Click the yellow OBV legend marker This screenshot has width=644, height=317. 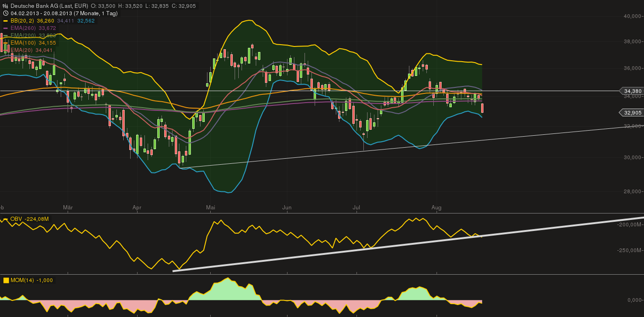(6, 219)
